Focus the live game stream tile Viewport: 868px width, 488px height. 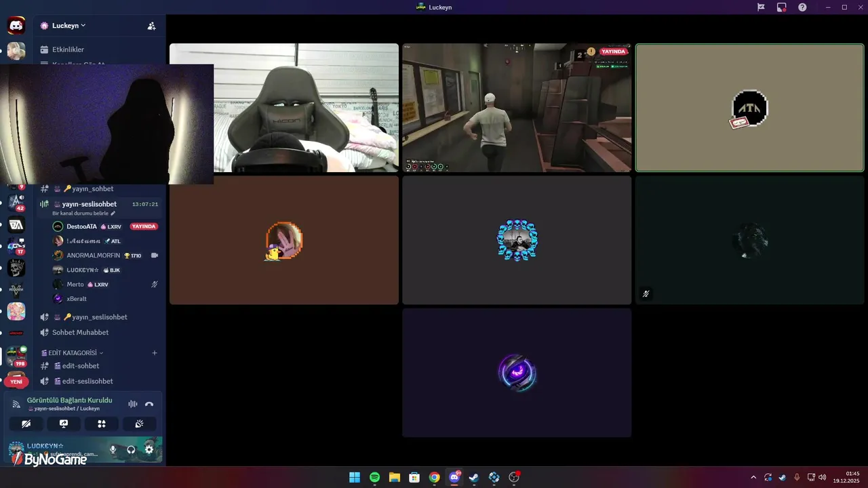517,108
